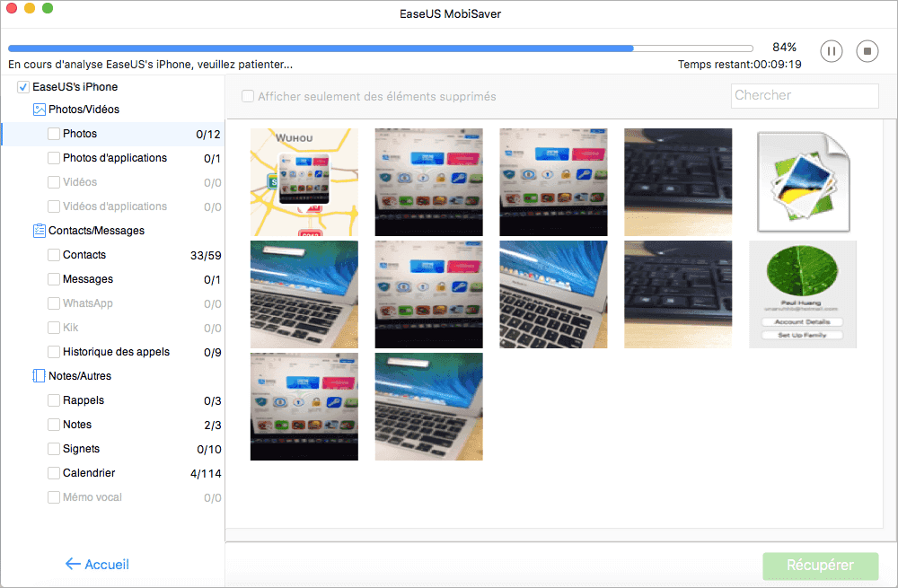Click the Récupérer button
Viewport: 898px width, 588px height.
(x=820, y=566)
